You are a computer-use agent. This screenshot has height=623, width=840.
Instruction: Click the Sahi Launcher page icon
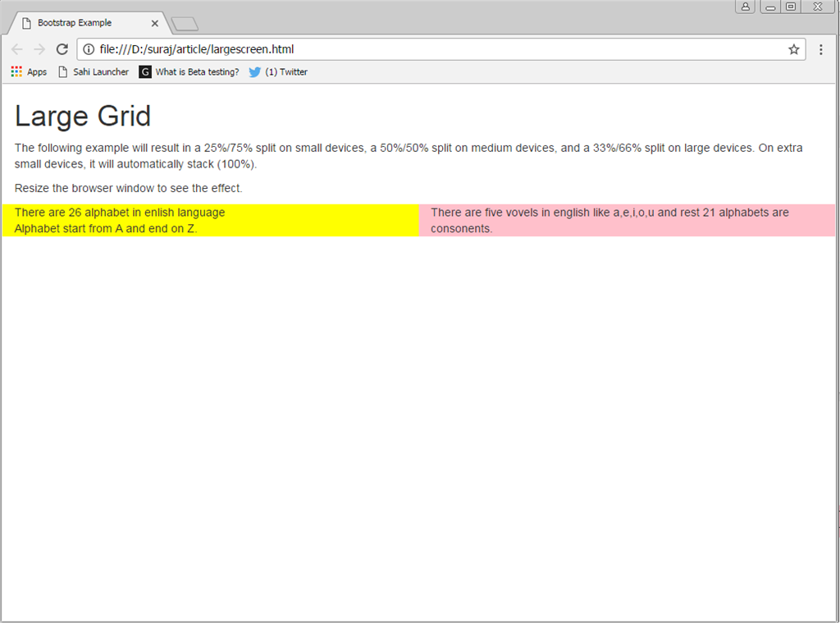(x=62, y=72)
